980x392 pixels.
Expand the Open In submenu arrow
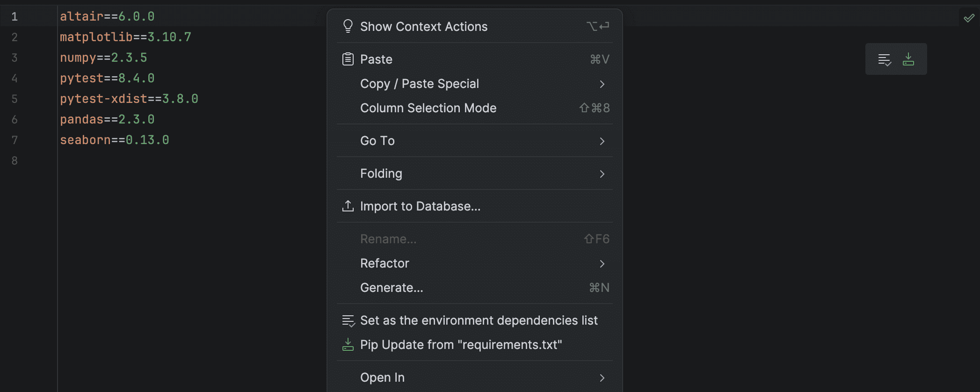point(602,378)
